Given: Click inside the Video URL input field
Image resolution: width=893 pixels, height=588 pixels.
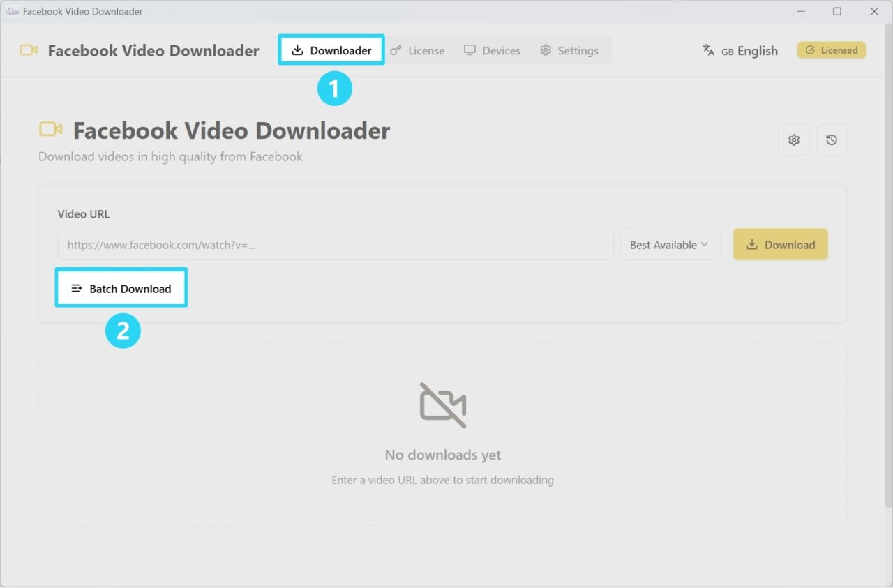Looking at the screenshot, I should (335, 244).
